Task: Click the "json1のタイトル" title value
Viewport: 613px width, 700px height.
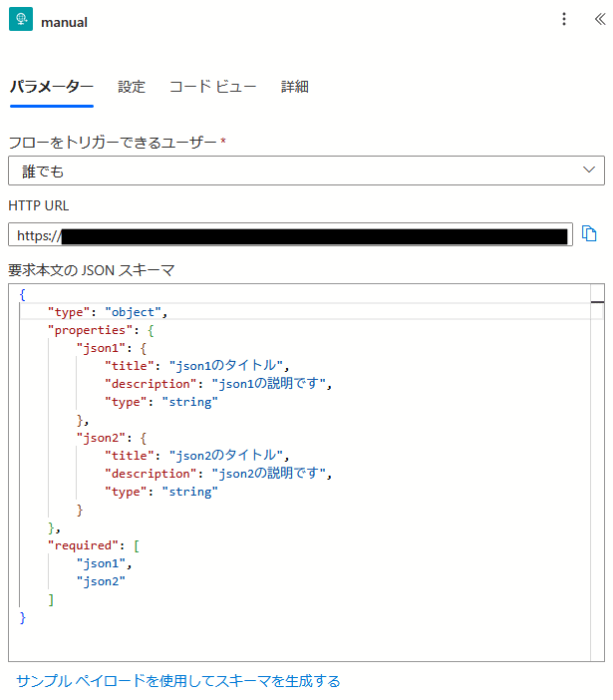Action: [228, 366]
